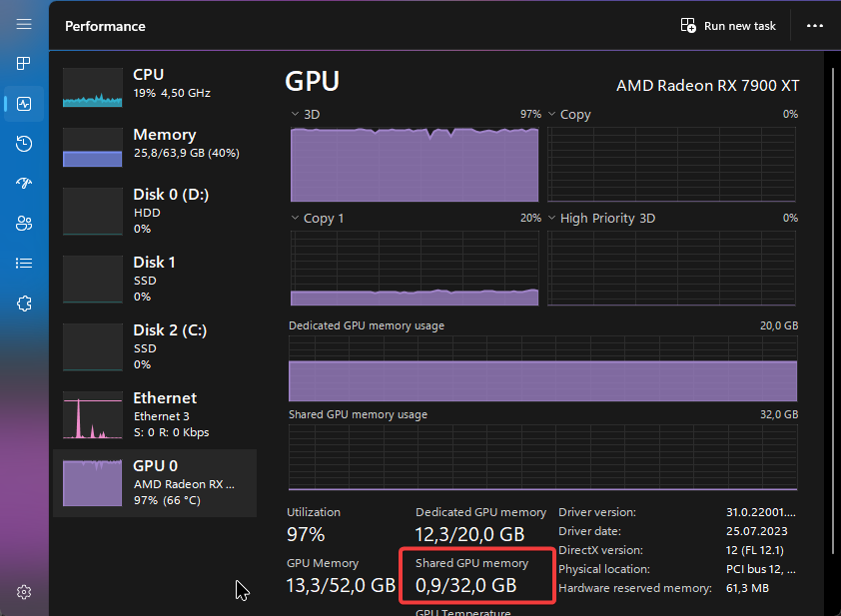
Task: Go to Startup apps page icon
Action: [x=24, y=184]
